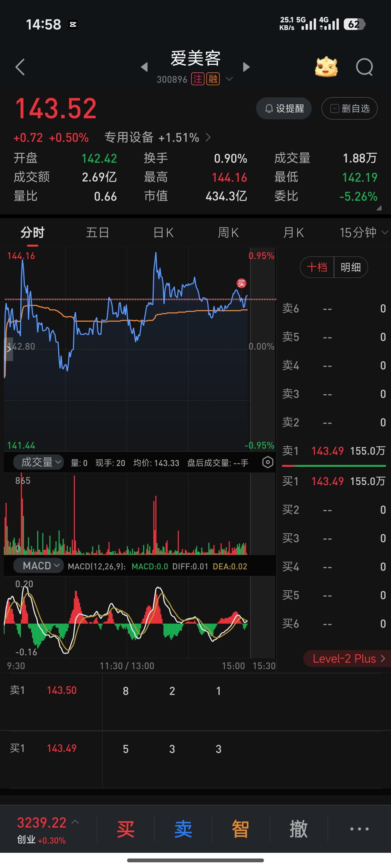Tap the red 买 buy button
391x868 pixels.
[126, 829]
